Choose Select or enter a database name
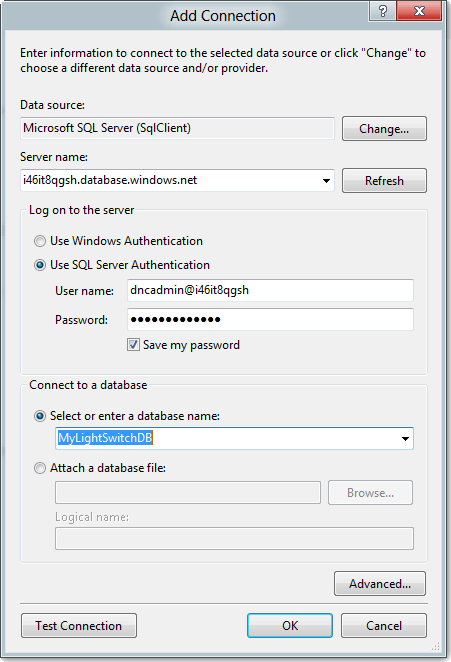Screen dimensions: 451x662 pos(40,416)
